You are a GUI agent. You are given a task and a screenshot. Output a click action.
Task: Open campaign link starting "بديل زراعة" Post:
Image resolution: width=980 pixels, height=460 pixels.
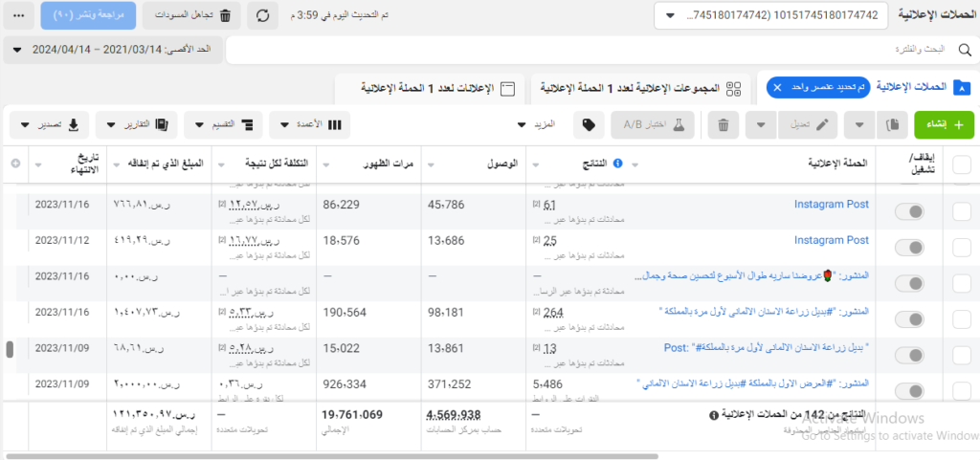(x=767, y=348)
